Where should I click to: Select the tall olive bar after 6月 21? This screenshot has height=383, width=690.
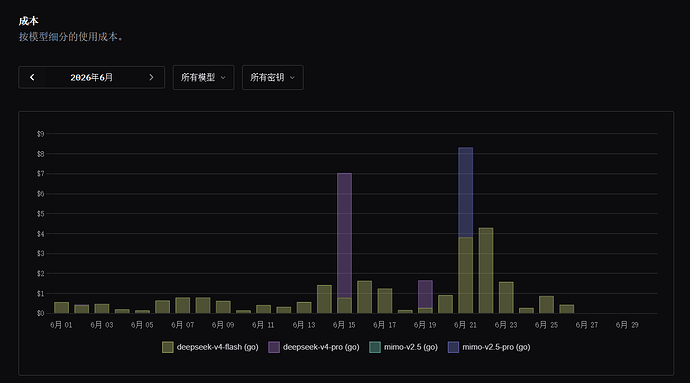(x=486, y=271)
